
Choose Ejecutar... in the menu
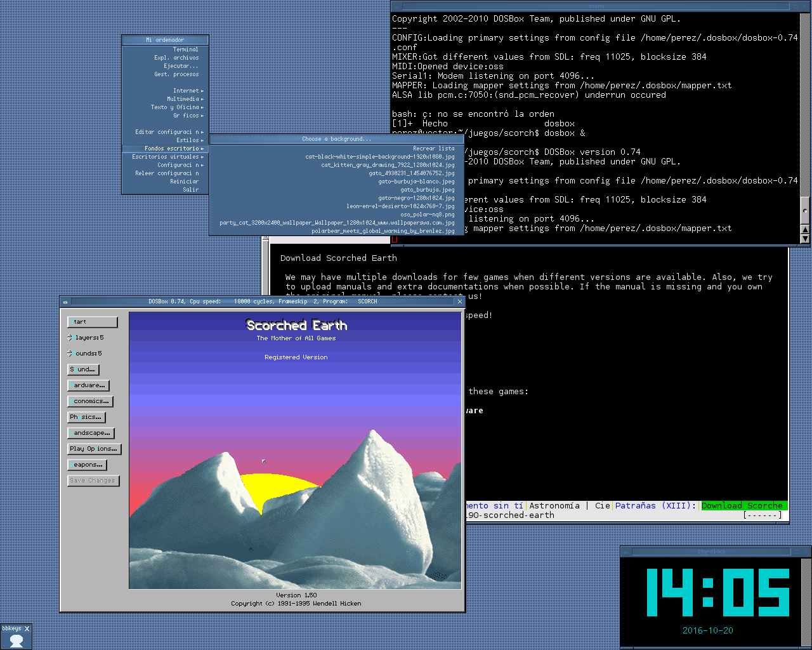click(165, 66)
